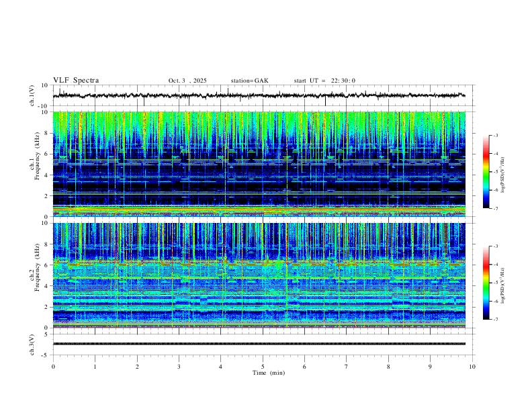Click the "ch.1(V)" axis label
Viewport: 532px width, 411px height.
[x=32, y=95]
